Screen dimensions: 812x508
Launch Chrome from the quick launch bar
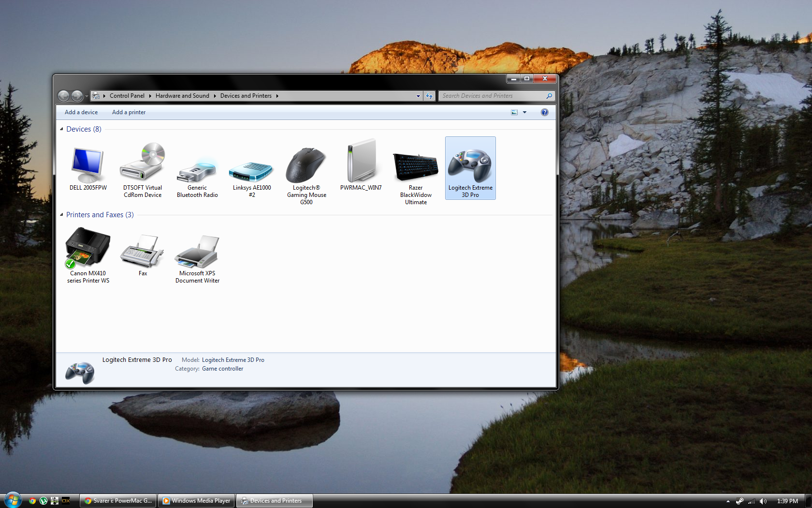[x=32, y=501]
